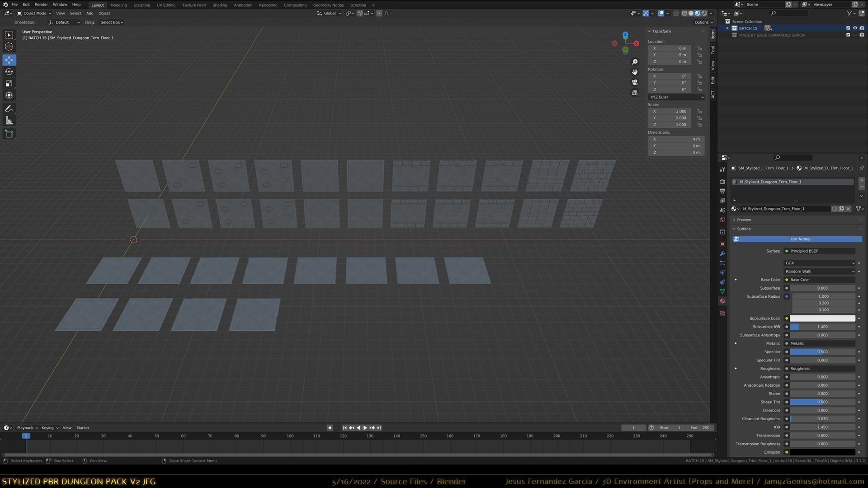
Task: Switch to Geometry Nodes workspace tab
Action: click(x=328, y=5)
